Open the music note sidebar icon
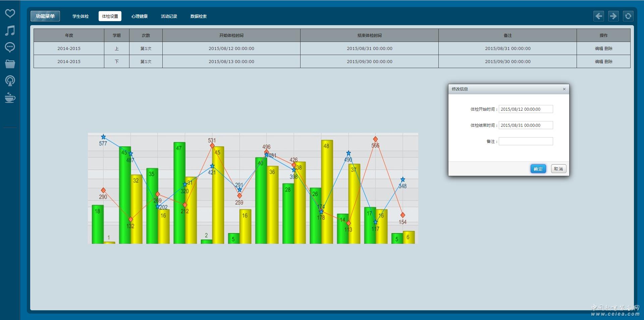644x320 pixels. point(10,31)
